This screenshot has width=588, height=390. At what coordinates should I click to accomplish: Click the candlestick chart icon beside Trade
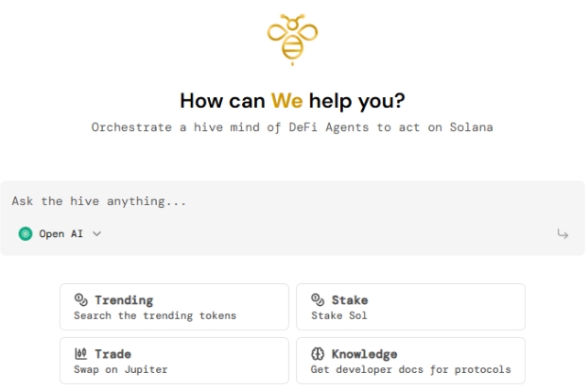click(x=81, y=353)
